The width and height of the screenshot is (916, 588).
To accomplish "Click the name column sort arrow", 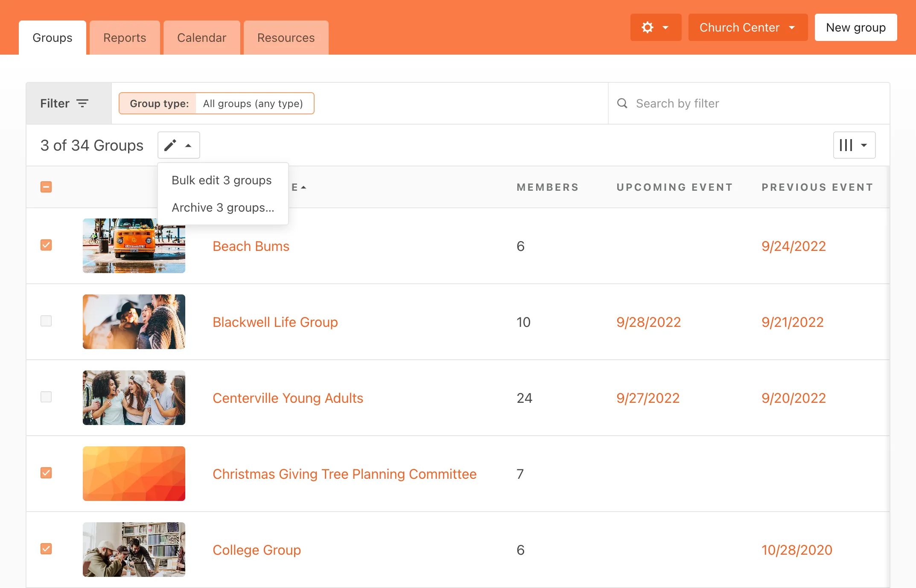I will [x=303, y=187].
